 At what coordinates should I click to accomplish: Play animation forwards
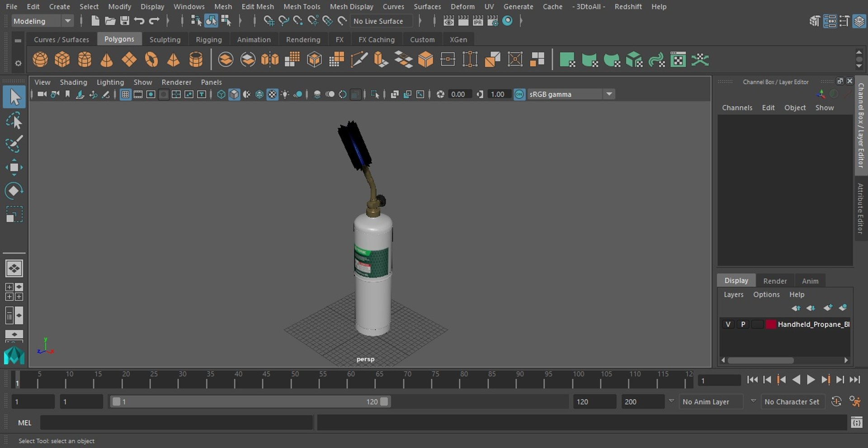pos(811,380)
